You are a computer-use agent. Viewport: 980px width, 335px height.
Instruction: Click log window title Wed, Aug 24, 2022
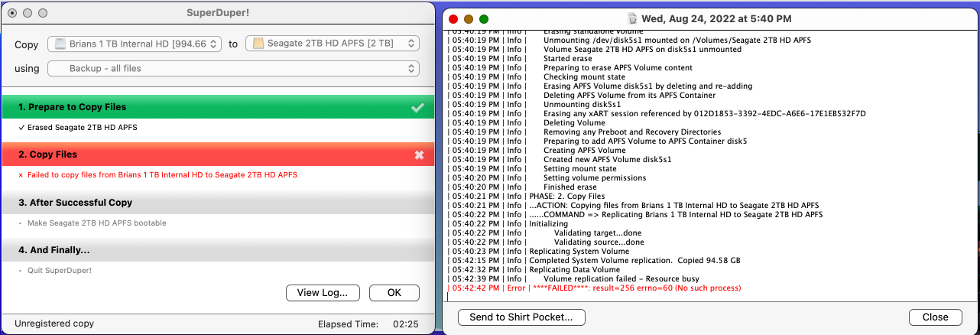(716, 18)
